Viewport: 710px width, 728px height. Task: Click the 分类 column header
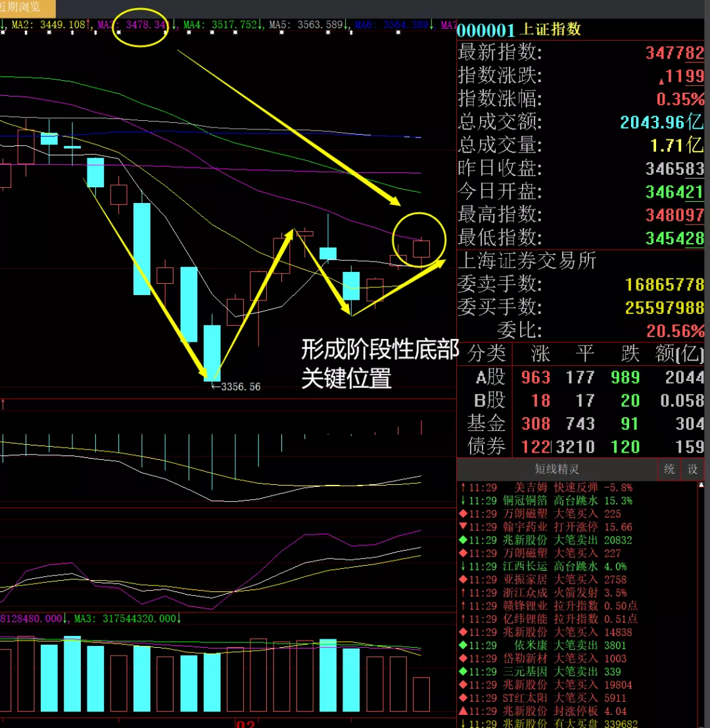(486, 353)
